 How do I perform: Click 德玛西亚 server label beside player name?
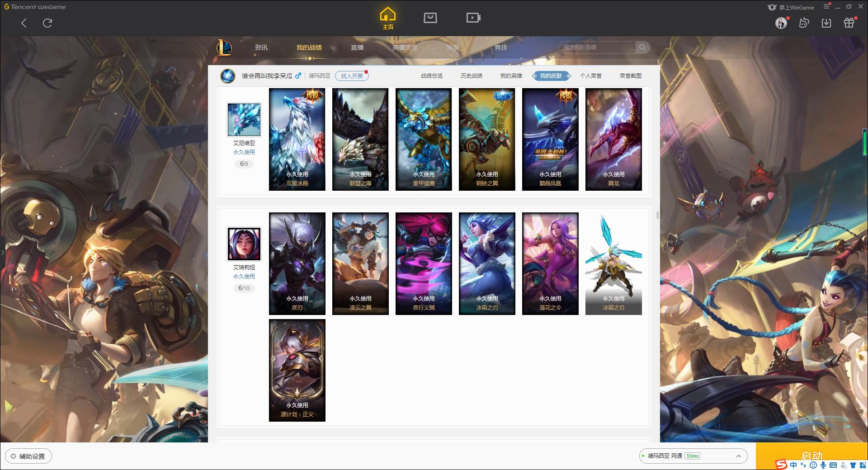[320, 76]
